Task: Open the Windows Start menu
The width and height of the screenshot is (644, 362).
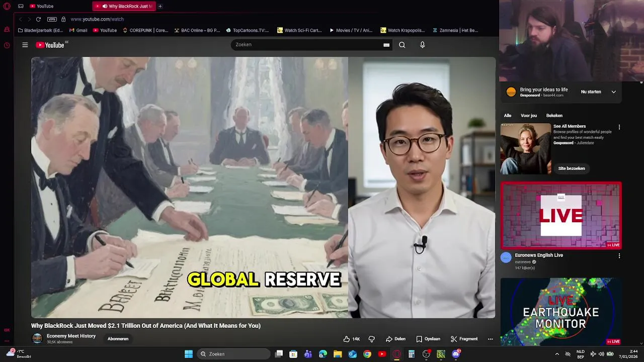Action: click(189, 354)
